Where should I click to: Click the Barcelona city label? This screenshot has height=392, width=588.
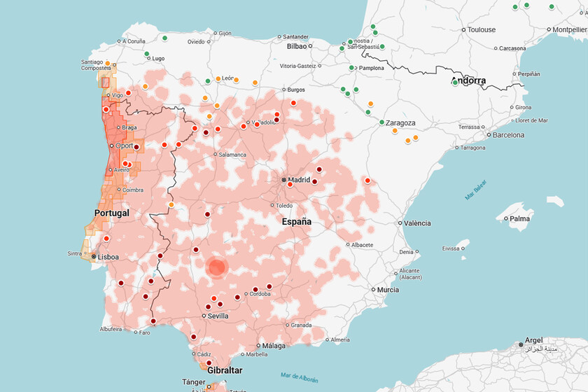tap(508, 134)
